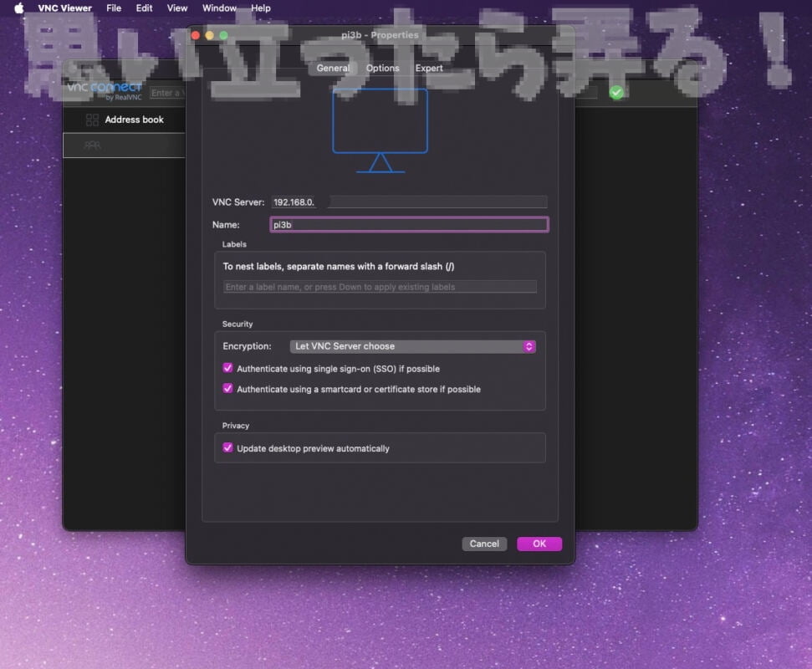Click the green checkmark status icon
812x669 pixels.
[616, 93]
